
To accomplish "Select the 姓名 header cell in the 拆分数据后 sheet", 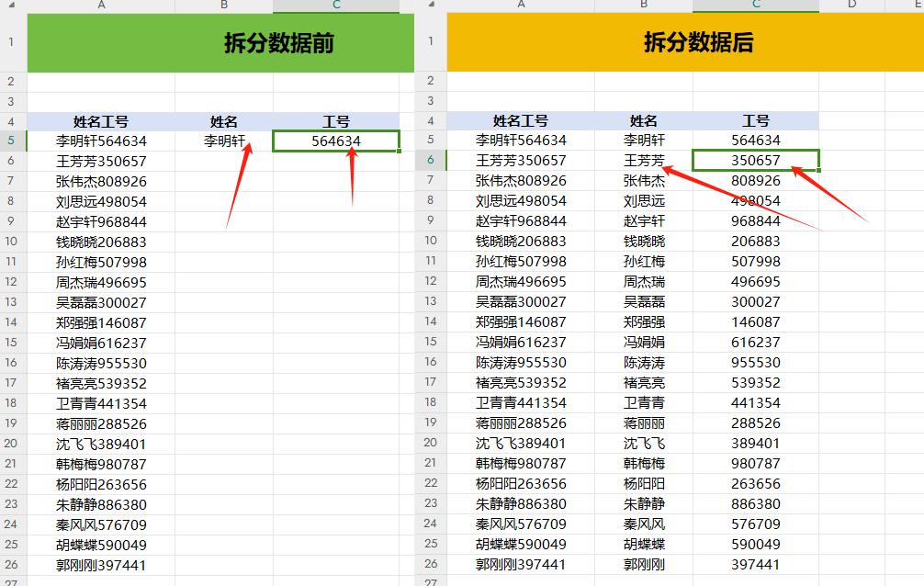I will tap(644, 121).
